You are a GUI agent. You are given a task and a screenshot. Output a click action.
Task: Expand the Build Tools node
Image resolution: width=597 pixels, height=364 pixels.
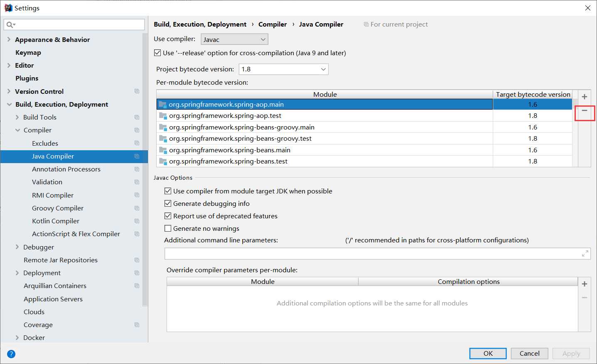pos(17,117)
